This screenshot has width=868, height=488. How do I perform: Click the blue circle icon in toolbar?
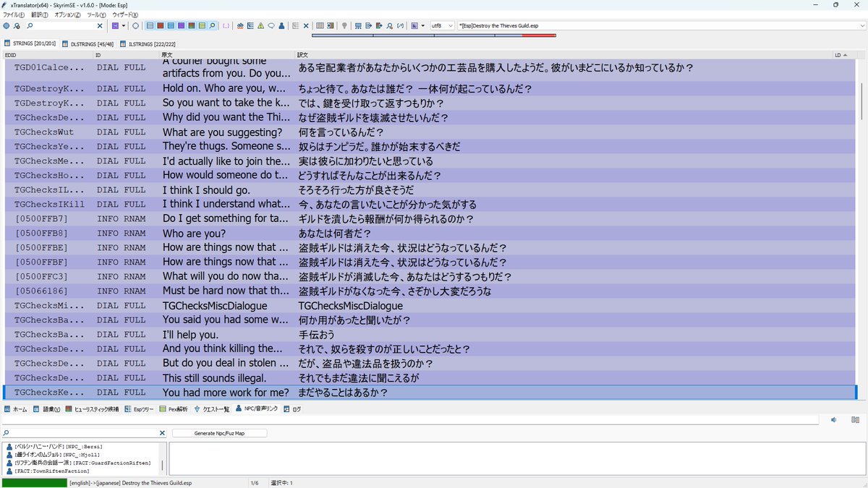pos(7,25)
